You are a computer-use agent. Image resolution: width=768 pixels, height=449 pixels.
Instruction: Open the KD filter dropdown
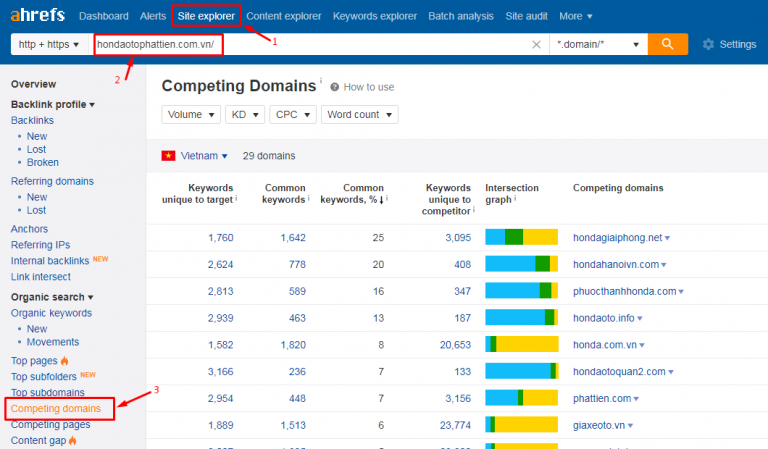coord(245,115)
